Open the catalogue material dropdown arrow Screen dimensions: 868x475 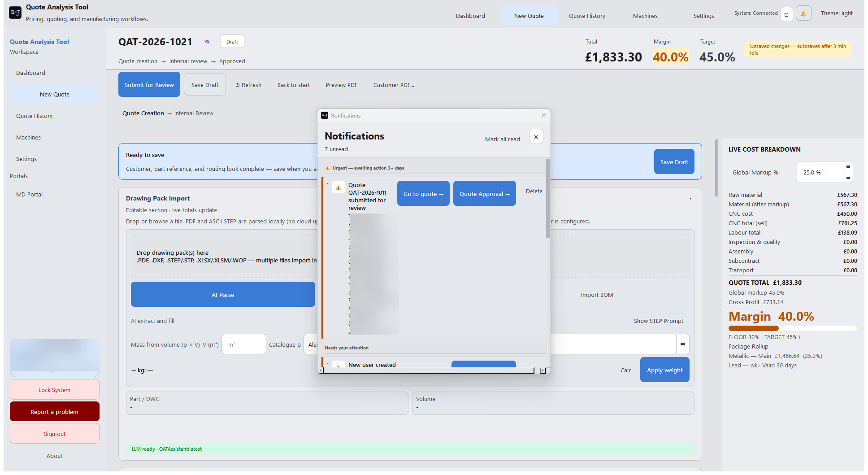(682, 344)
